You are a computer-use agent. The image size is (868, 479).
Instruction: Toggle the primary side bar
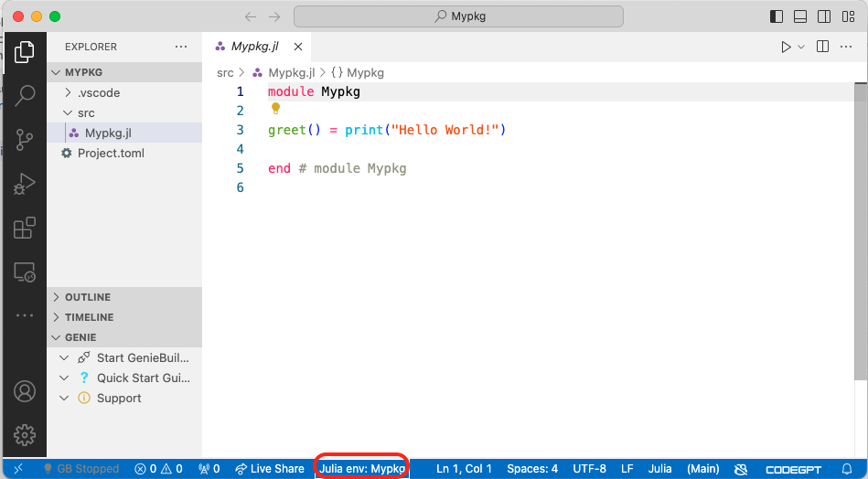777,16
